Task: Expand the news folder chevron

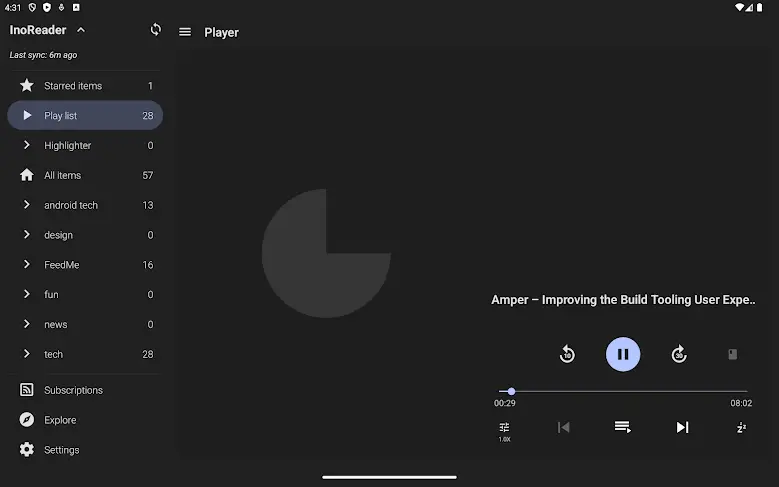Action: click(27, 324)
